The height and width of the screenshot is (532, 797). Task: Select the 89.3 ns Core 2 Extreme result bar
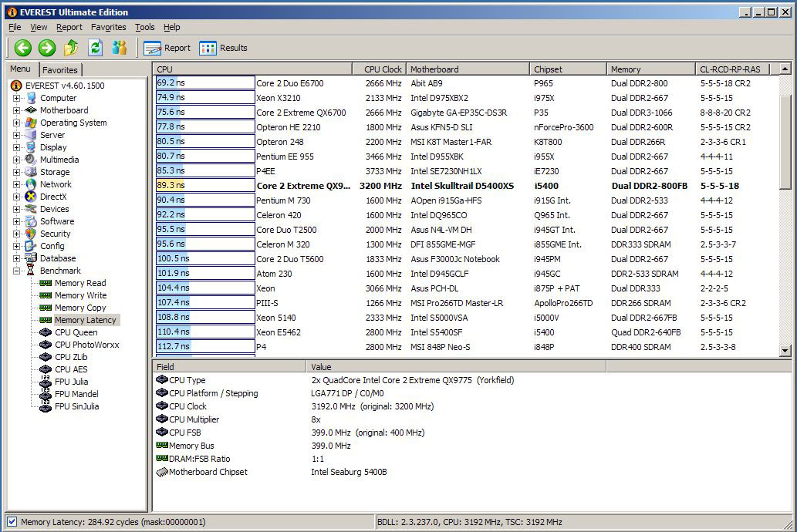pyautogui.click(x=205, y=186)
